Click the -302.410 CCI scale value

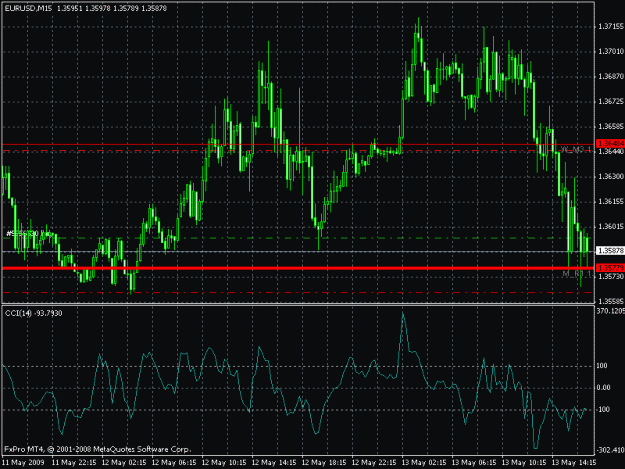[x=611, y=450]
